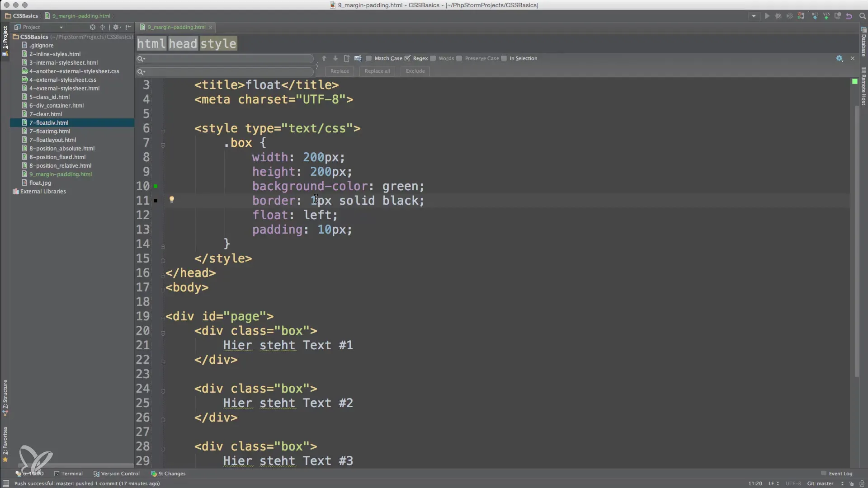Click the add selection for occurrences icon
The width and height of the screenshot is (868, 488).
pos(358,58)
